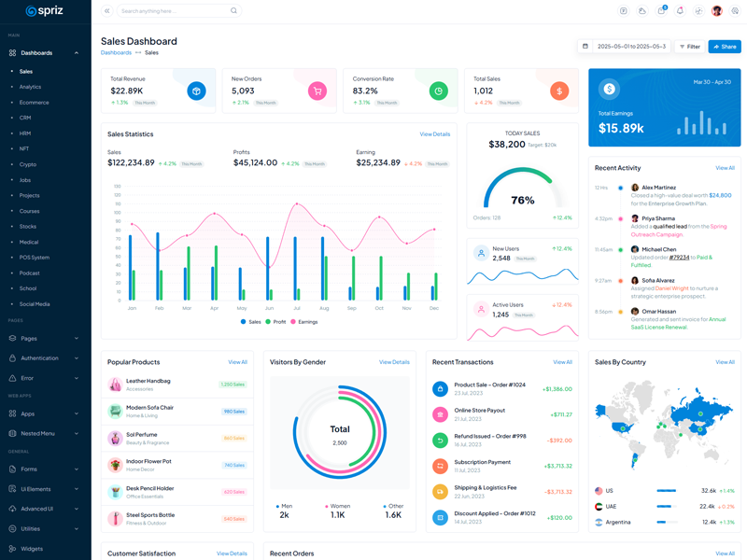This screenshot has height=560, width=747.
Task: Open View Details in Sales Statistics
Action: click(434, 134)
